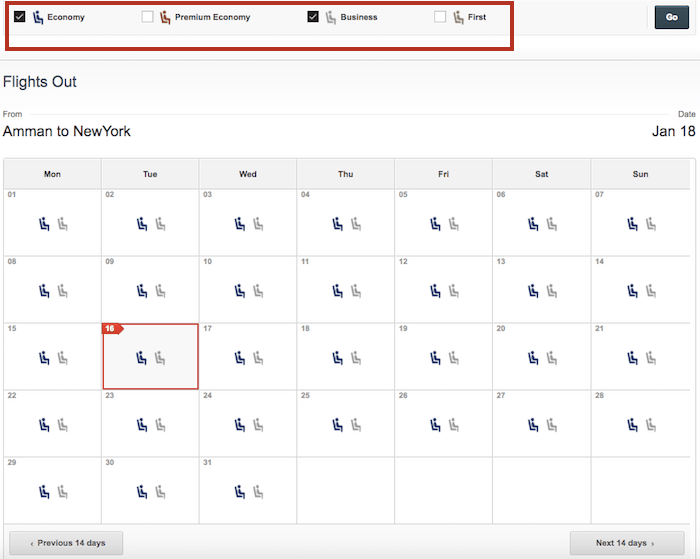Select grey business seat icon on day 07
The image size is (700, 559).
click(651, 224)
